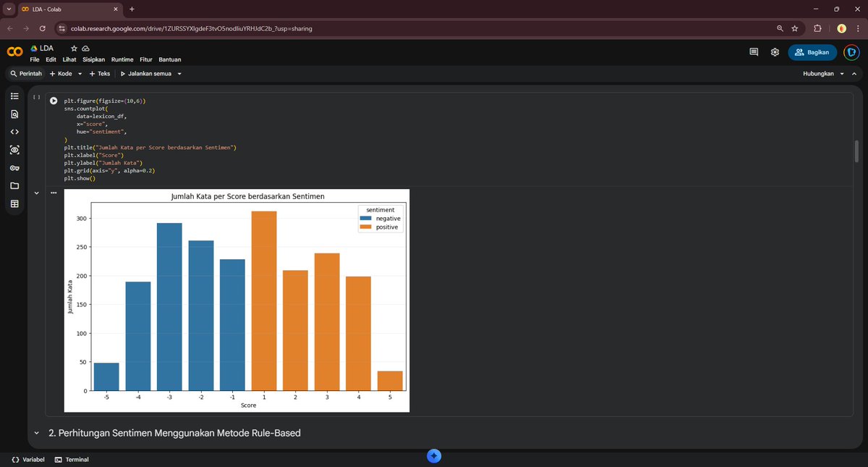This screenshot has height=467, width=868.
Task: Add a new Kode cell
Action: [60, 74]
